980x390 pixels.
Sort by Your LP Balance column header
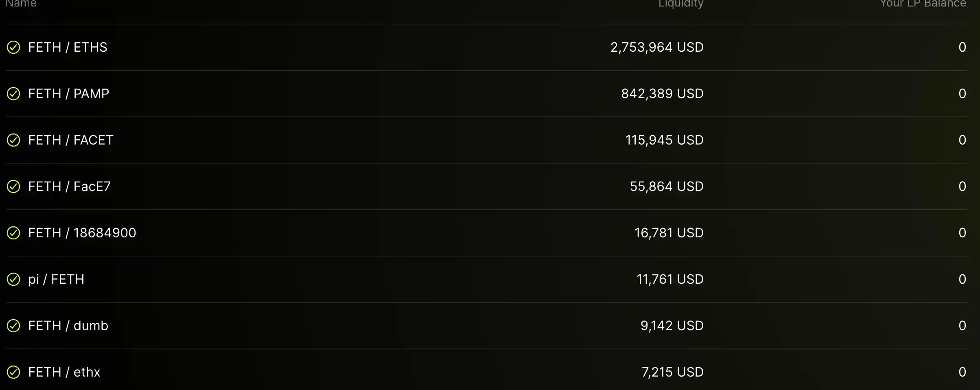coord(923,4)
